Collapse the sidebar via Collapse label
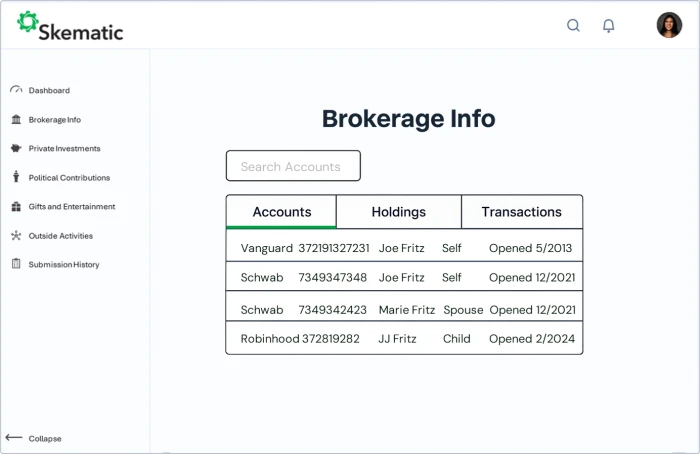Screen dimensions: 700x454 coord(45,439)
